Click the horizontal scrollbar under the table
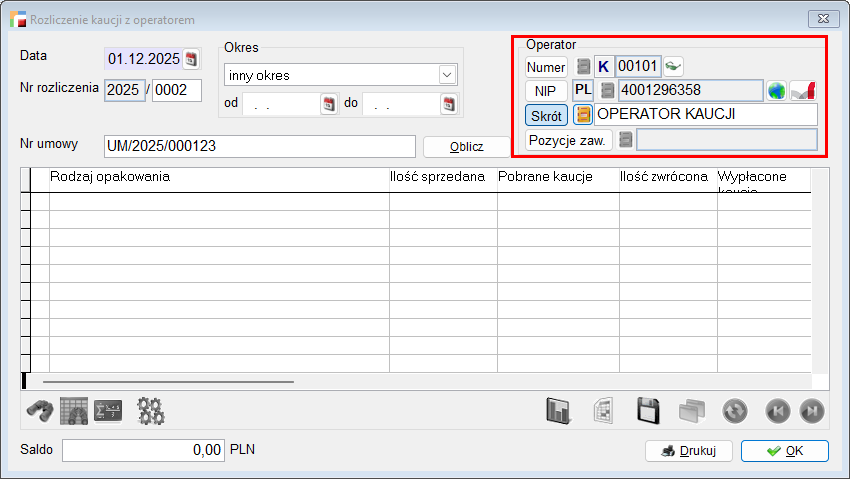Image resolution: width=850 pixels, height=479 pixels. [168, 381]
